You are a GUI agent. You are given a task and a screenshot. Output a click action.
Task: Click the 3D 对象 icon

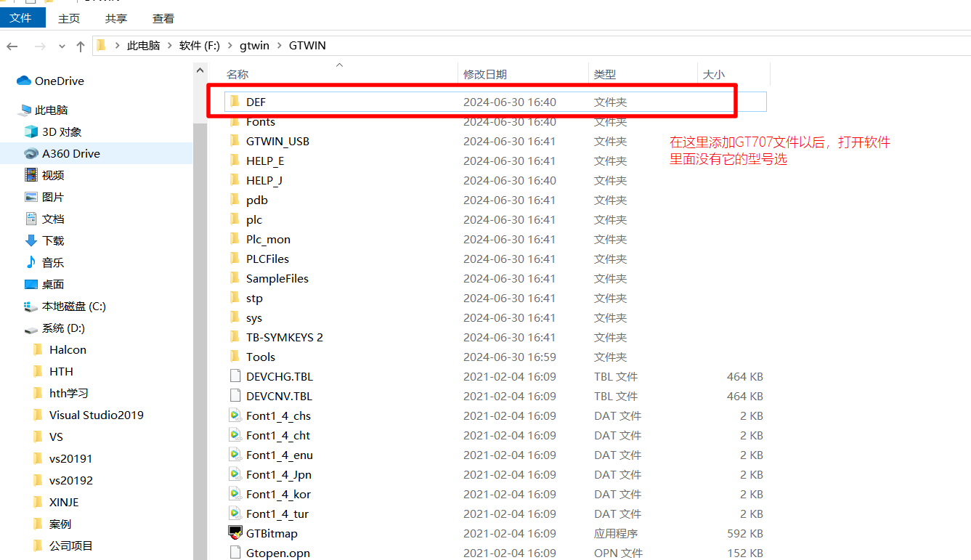coord(31,131)
